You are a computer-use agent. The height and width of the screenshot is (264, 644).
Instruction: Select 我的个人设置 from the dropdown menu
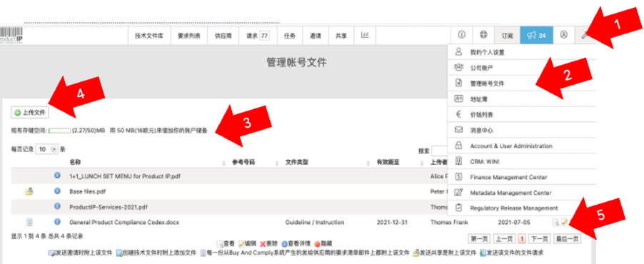click(521, 52)
